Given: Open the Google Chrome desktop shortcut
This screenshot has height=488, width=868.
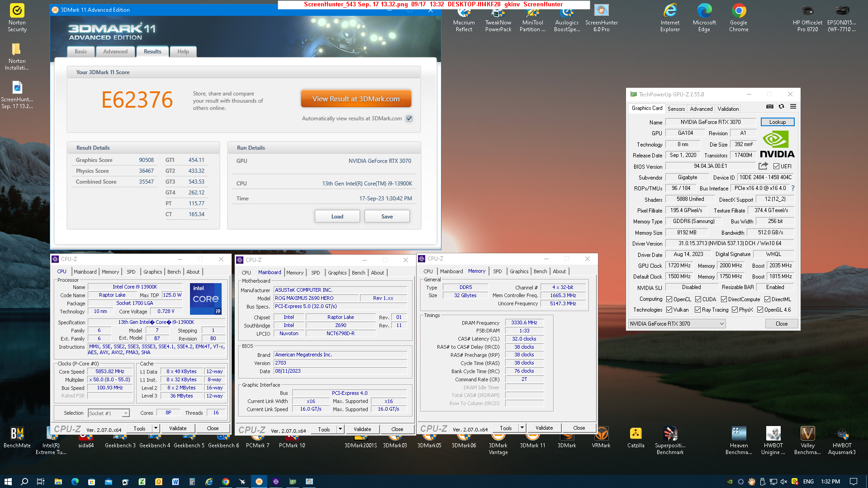Looking at the screenshot, I should [739, 18].
